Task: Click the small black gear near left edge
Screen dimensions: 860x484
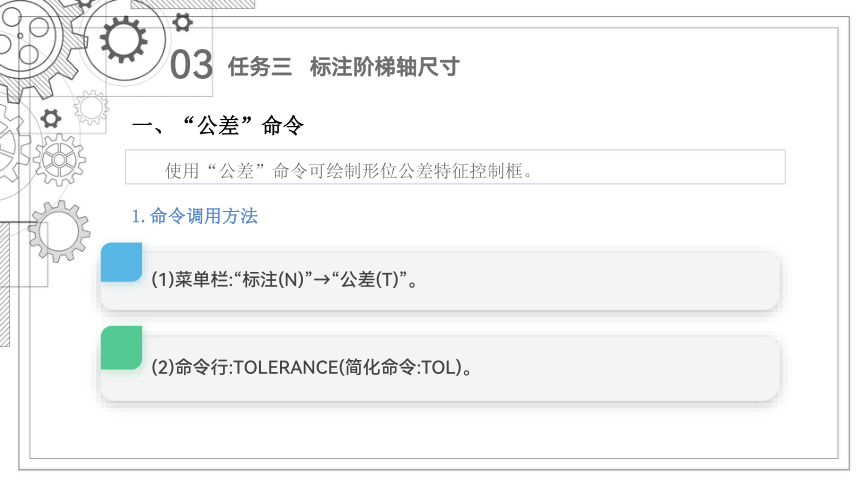Action: point(51,118)
